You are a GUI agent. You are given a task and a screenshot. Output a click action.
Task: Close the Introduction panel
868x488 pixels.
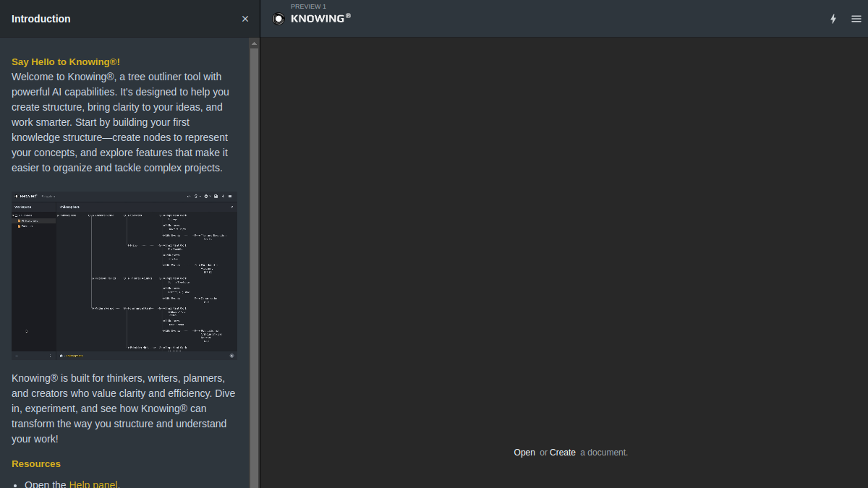point(245,19)
